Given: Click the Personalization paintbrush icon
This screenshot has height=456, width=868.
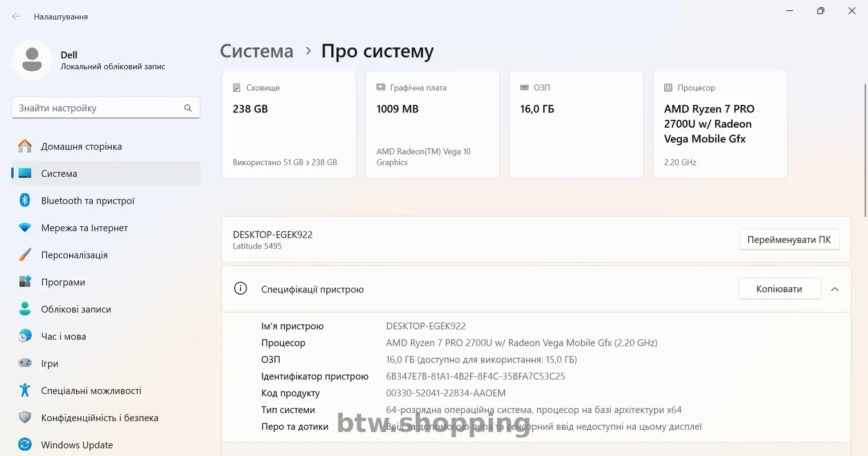Looking at the screenshot, I should pyautogui.click(x=24, y=255).
